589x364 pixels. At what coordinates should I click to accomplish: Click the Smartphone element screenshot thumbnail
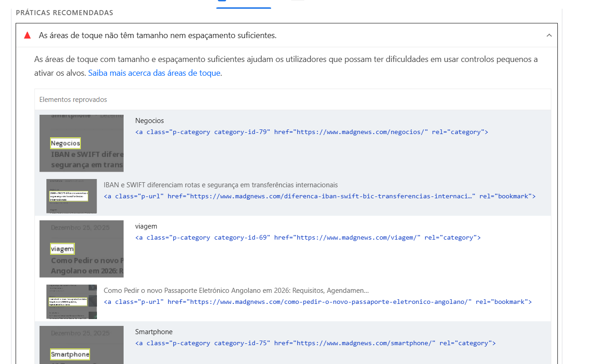click(81, 344)
